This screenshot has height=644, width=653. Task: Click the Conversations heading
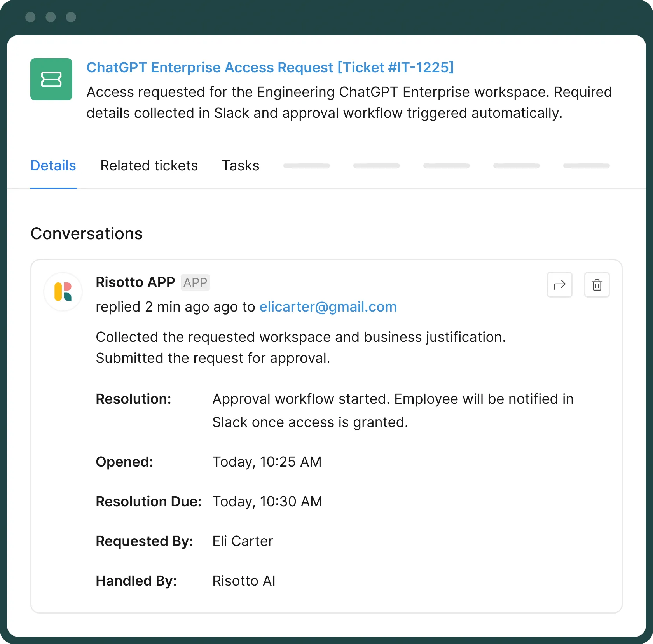[x=87, y=233]
